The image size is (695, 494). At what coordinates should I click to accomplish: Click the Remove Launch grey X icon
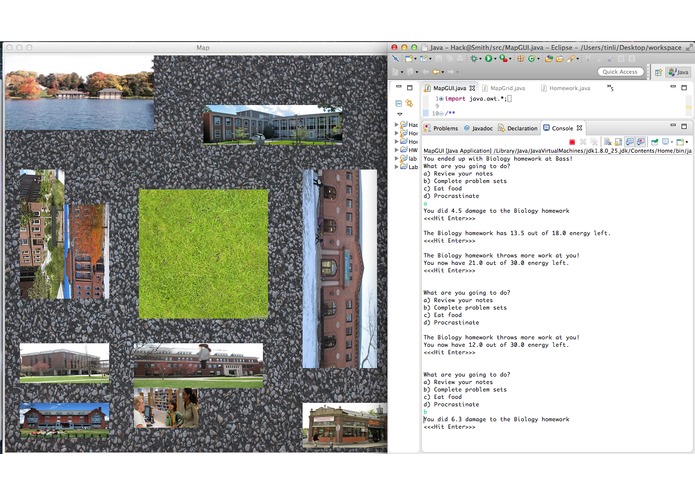pos(583,142)
